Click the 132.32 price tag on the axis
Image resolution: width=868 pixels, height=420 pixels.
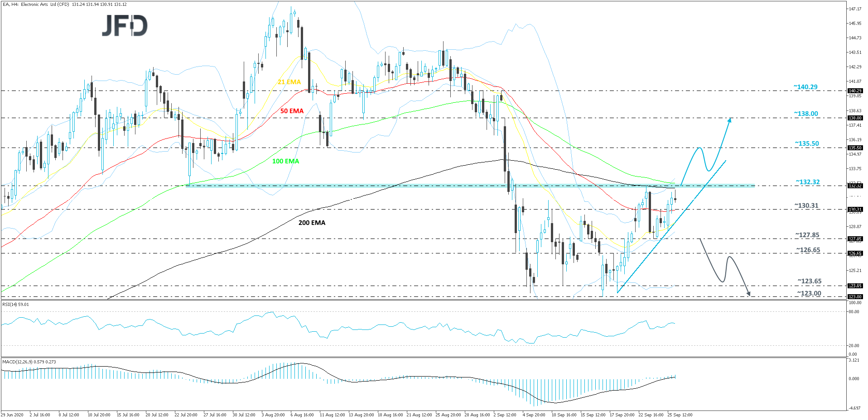855,186
